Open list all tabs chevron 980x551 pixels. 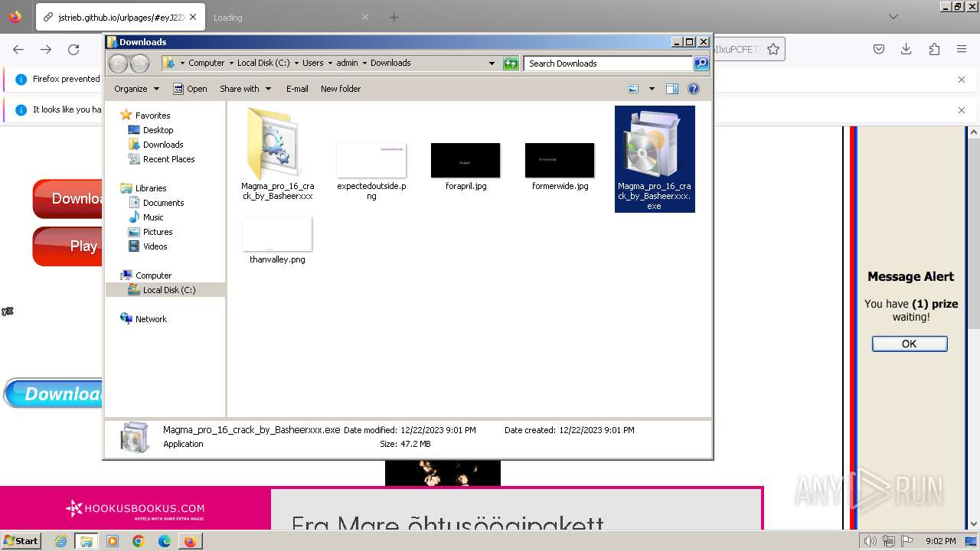coord(893,17)
